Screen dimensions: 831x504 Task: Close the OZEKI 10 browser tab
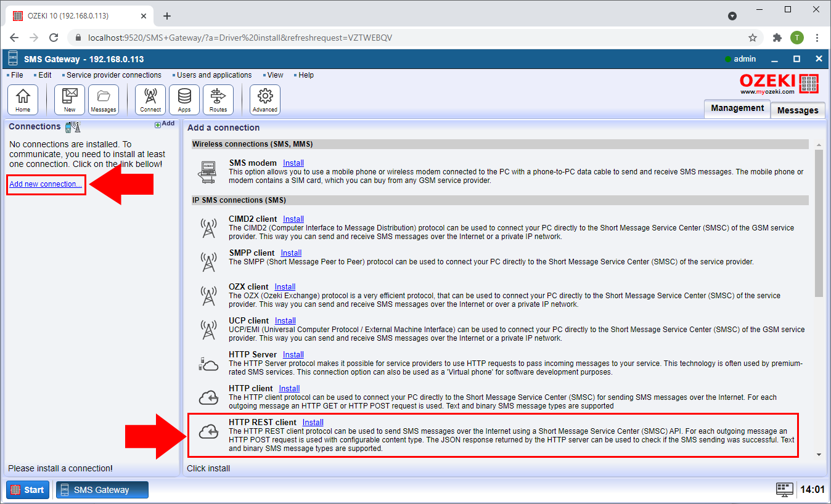click(x=143, y=16)
